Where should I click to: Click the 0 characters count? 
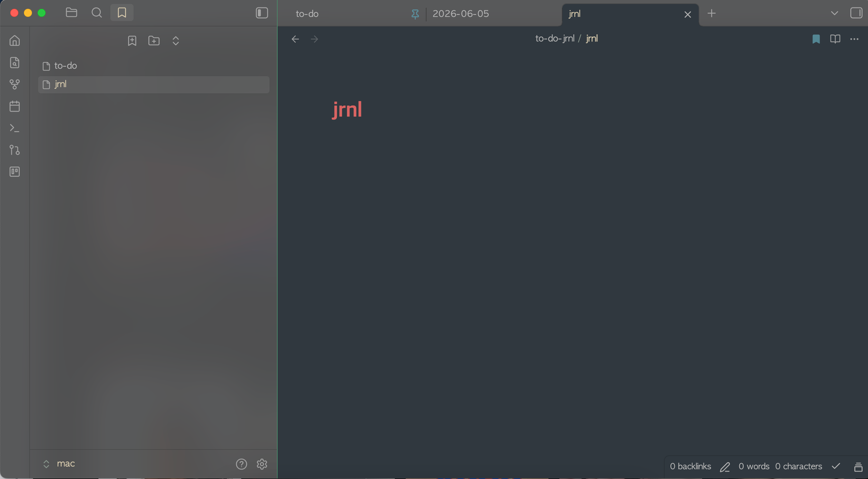(799, 466)
